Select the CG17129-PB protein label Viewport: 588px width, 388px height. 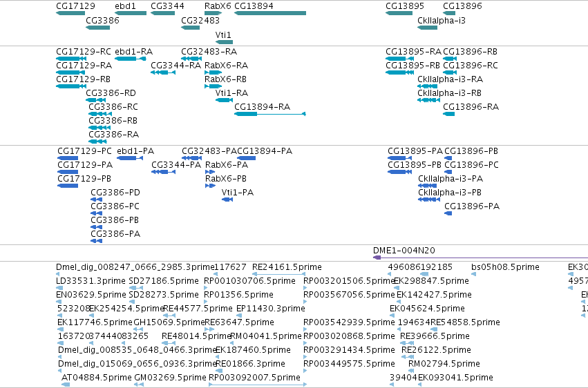coord(84,179)
